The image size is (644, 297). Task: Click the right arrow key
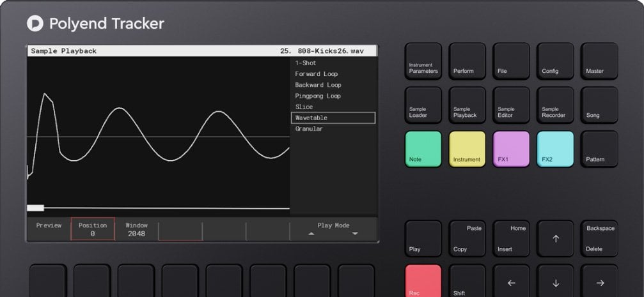point(599,281)
